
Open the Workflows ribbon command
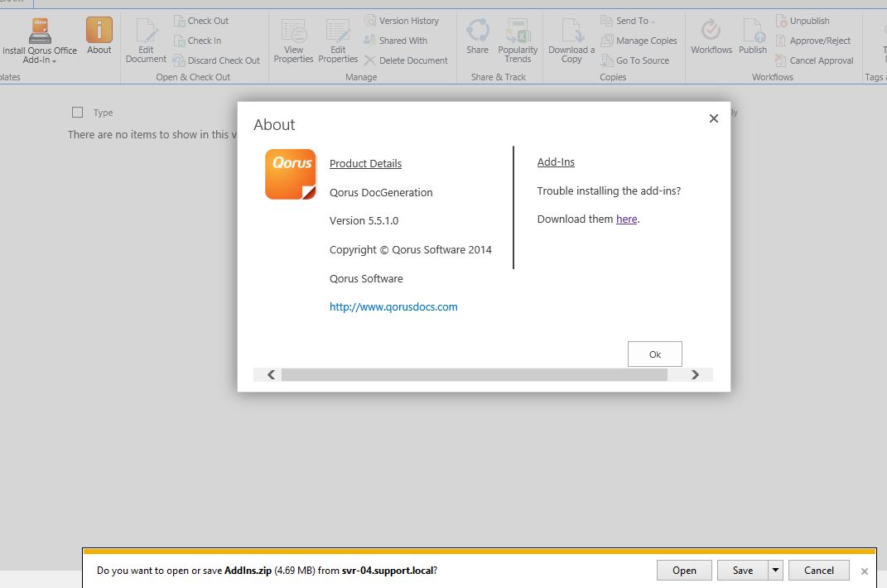tap(711, 36)
